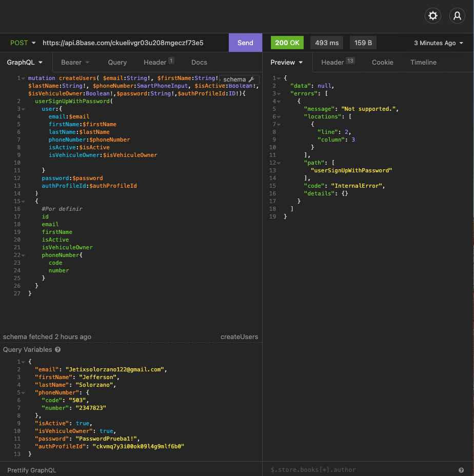Fold the phoneNumber object in Query Variables
Screen dimensions: 474x476
(24, 393)
